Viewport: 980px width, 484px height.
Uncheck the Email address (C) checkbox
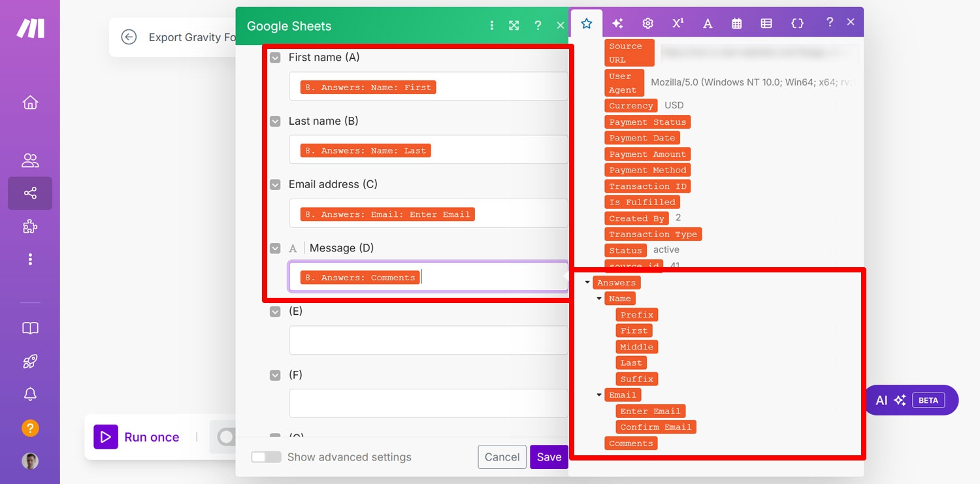pos(275,185)
